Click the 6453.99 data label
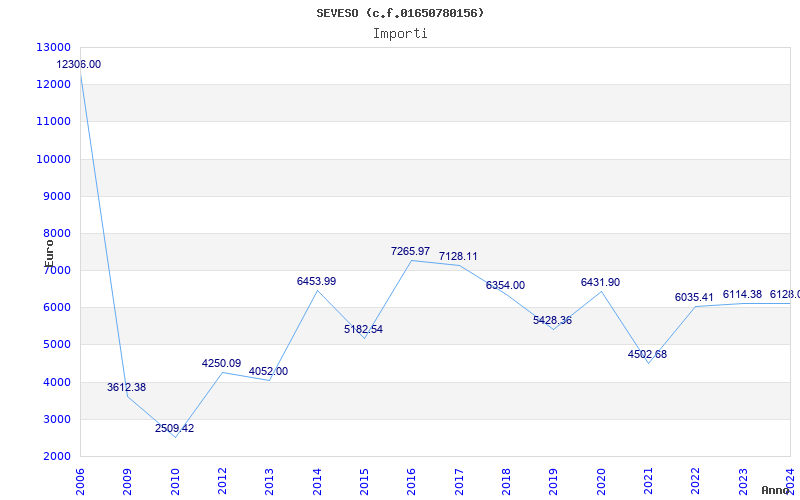 pos(316,282)
